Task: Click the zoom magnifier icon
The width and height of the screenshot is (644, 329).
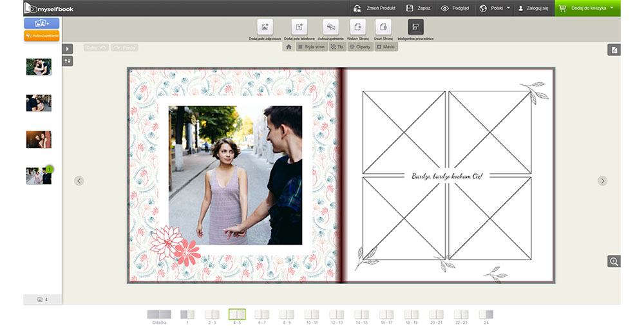Action: tap(614, 261)
